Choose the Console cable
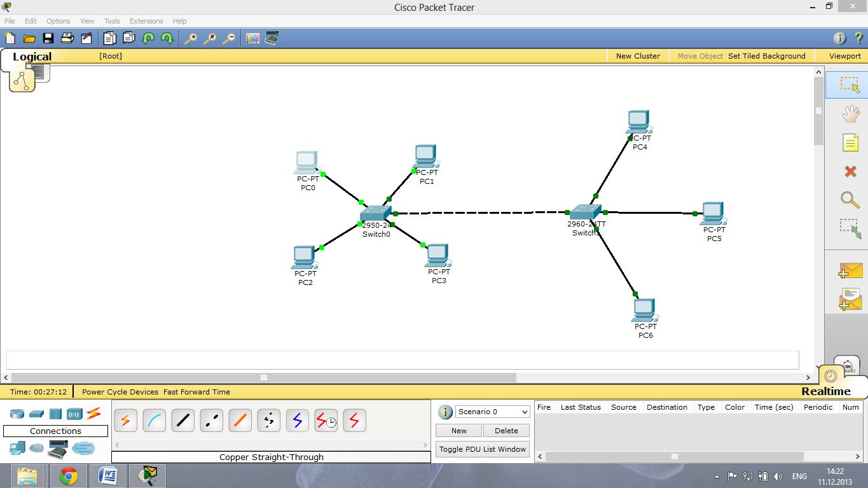 pyautogui.click(x=154, y=421)
